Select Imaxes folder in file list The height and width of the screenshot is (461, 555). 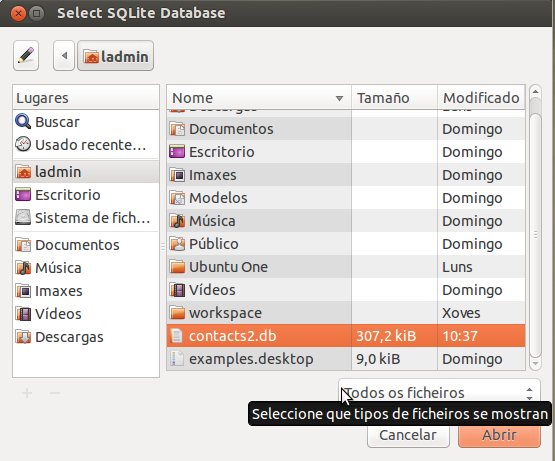click(x=346, y=175)
